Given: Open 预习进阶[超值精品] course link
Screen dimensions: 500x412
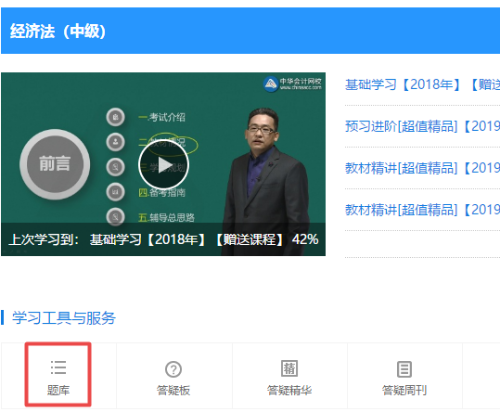Looking at the screenshot, I should point(422,126).
